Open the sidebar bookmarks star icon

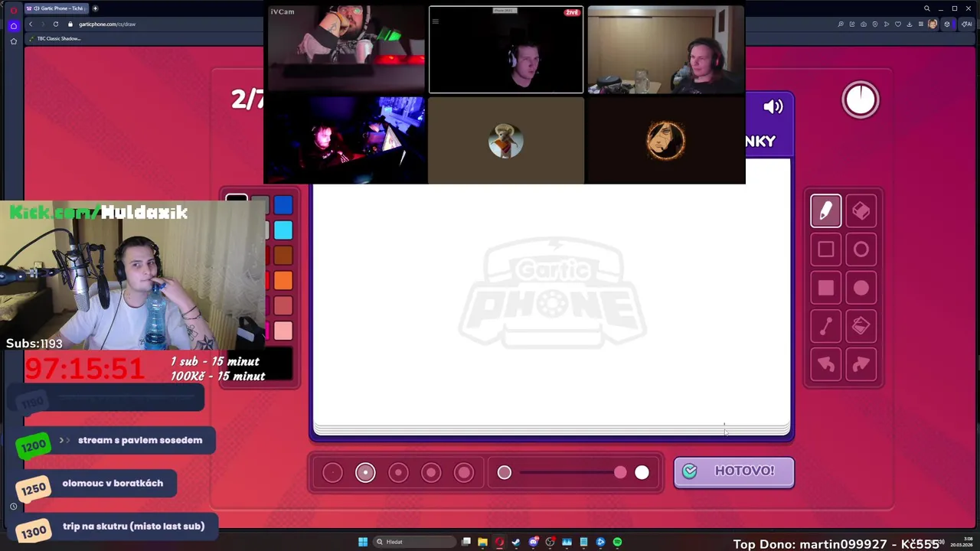click(13, 41)
